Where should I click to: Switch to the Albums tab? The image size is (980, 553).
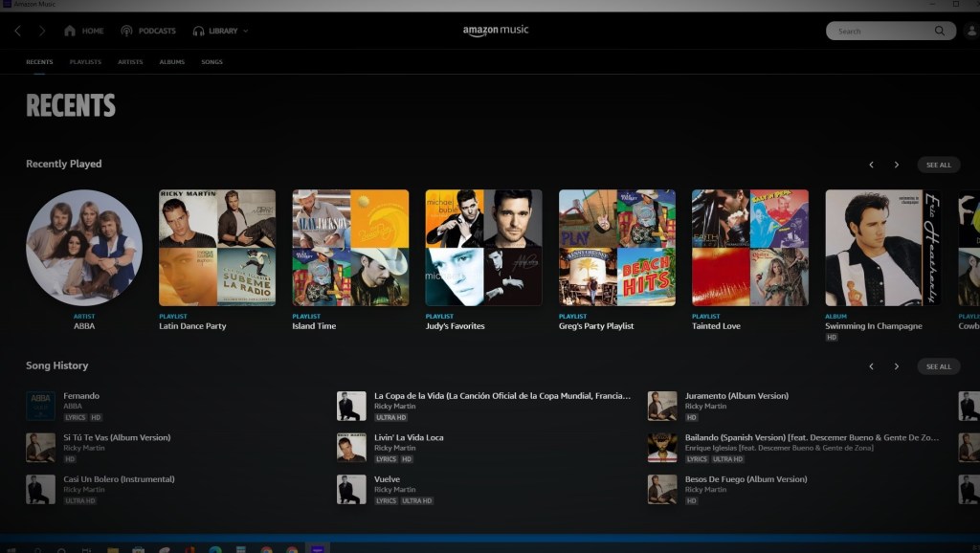click(x=172, y=62)
